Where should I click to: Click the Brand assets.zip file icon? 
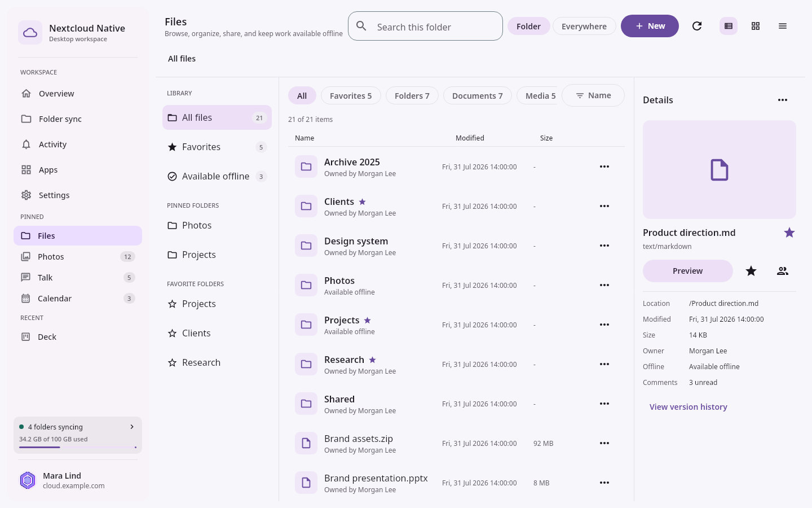point(306,443)
